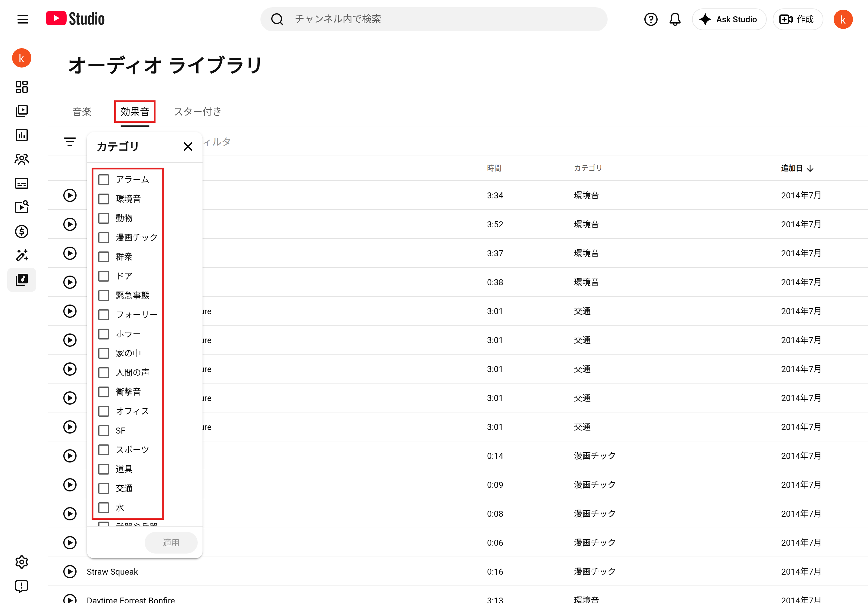868x603 pixels.
Task: Check the アラーム category checkbox
Action: (103, 179)
